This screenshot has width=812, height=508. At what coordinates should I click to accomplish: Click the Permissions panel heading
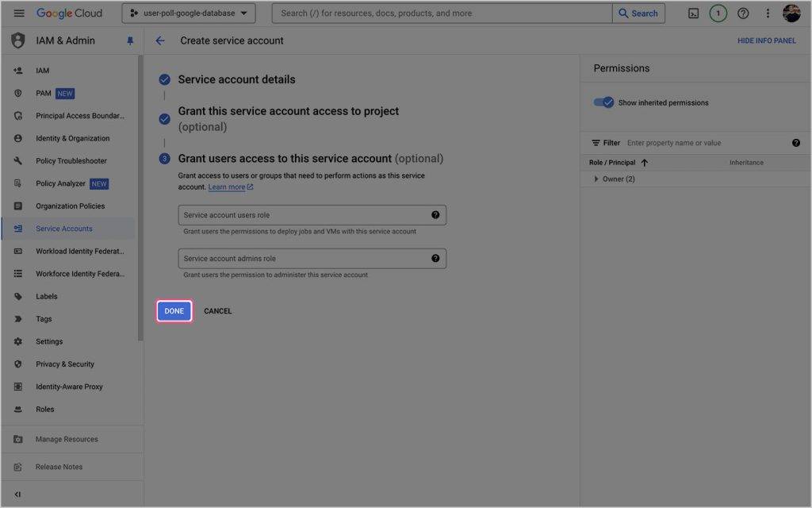tap(622, 68)
